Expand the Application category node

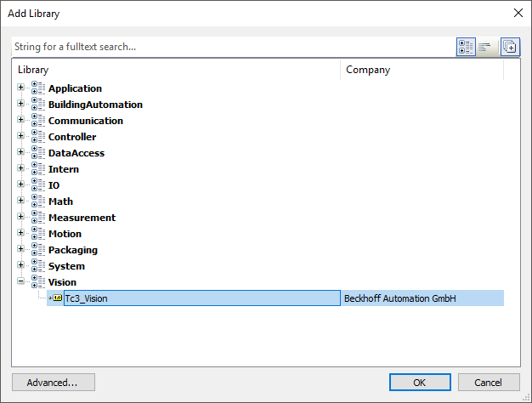(20, 88)
